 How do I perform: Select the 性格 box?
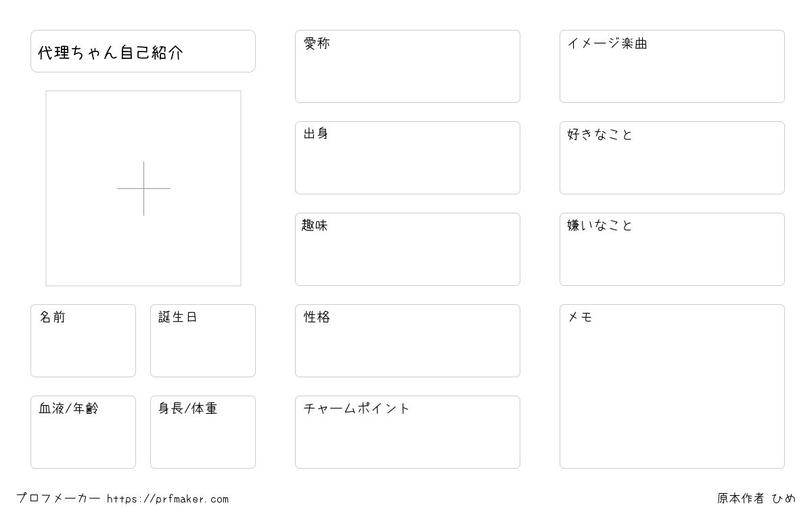point(407,341)
